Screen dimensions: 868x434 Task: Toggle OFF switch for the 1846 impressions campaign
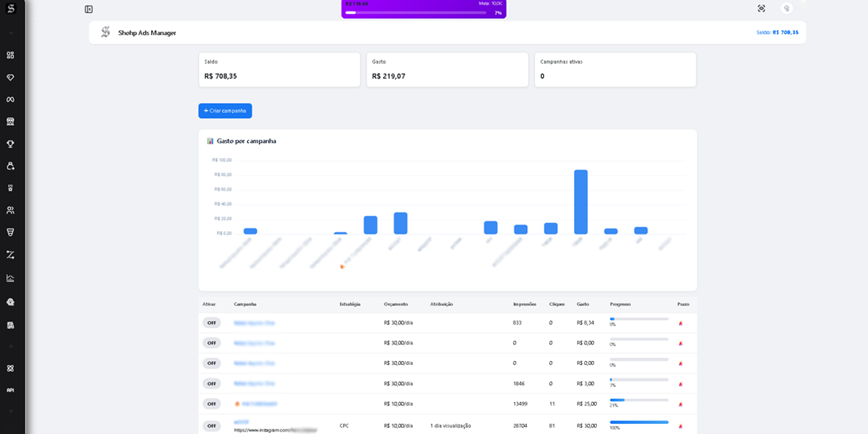[212, 384]
